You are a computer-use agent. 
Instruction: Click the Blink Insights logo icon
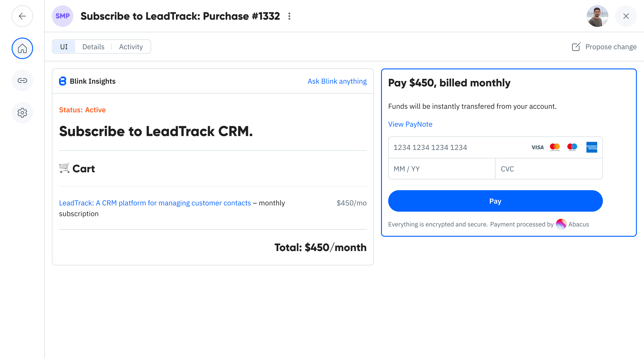(x=63, y=81)
